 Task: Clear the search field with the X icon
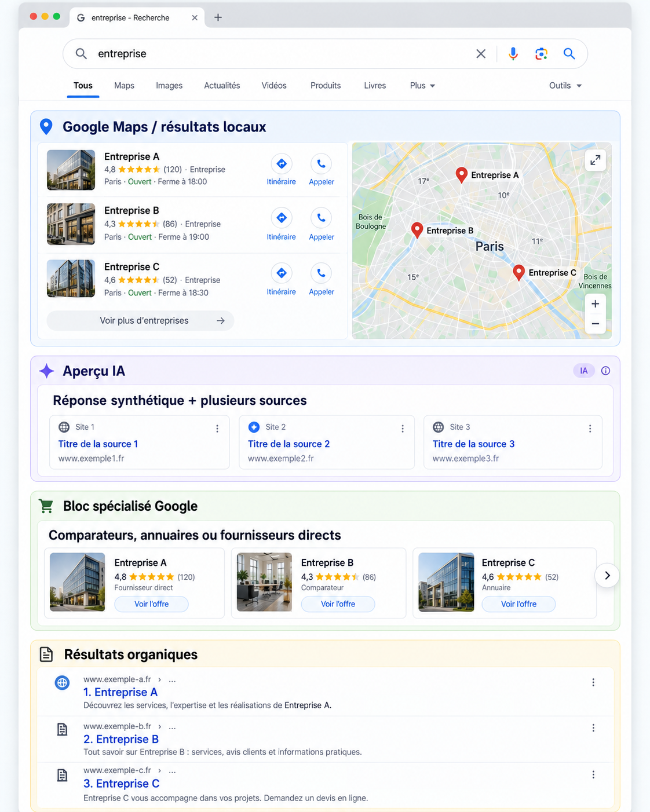tap(481, 54)
